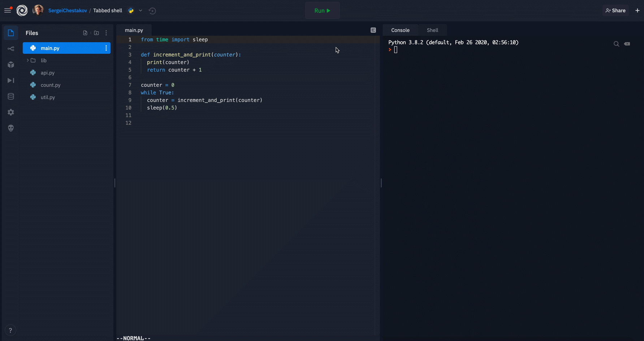644x341 pixels.
Task: Open dropdown arrow next to repl title
Action: pyautogui.click(x=141, y=11)
